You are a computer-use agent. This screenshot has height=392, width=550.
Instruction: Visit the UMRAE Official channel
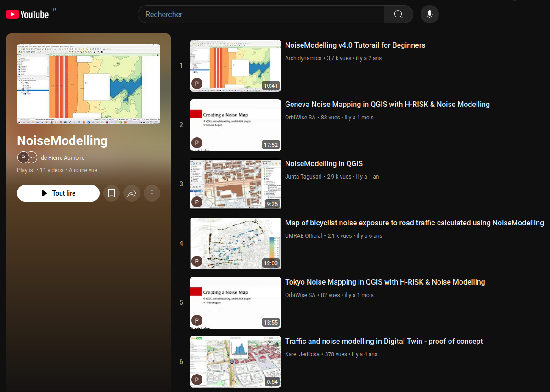(x=303, y=236)
